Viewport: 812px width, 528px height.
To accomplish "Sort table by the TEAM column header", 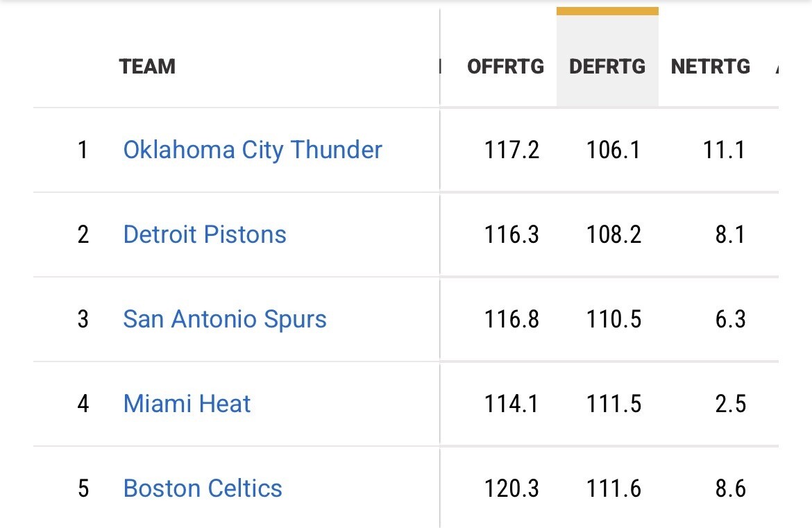I will 147,67.
